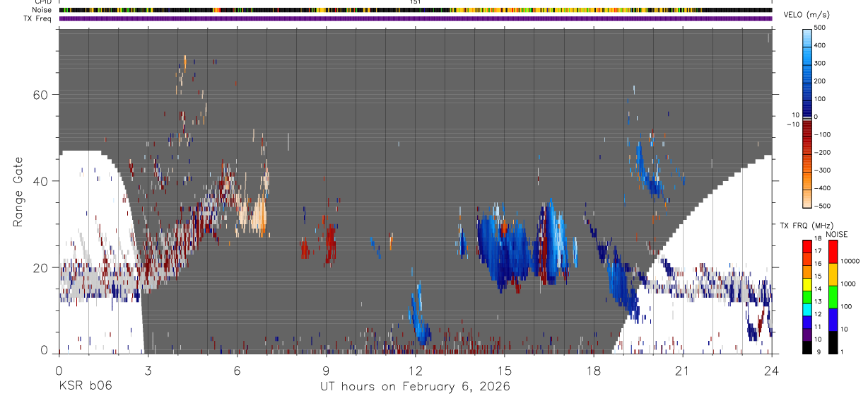The image size is (868, 401).
Task: Click the 151 CPID value label
Action: coord(415,2)
